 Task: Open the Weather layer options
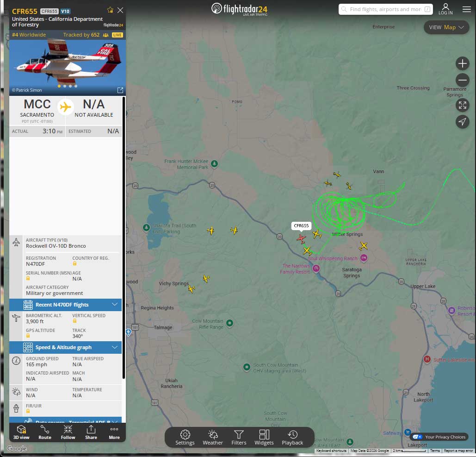(x=213, y=438)
